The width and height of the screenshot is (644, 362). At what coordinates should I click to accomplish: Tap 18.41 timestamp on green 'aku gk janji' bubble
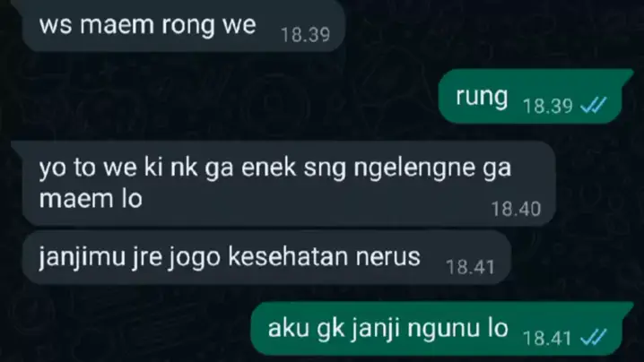[547, 338]
